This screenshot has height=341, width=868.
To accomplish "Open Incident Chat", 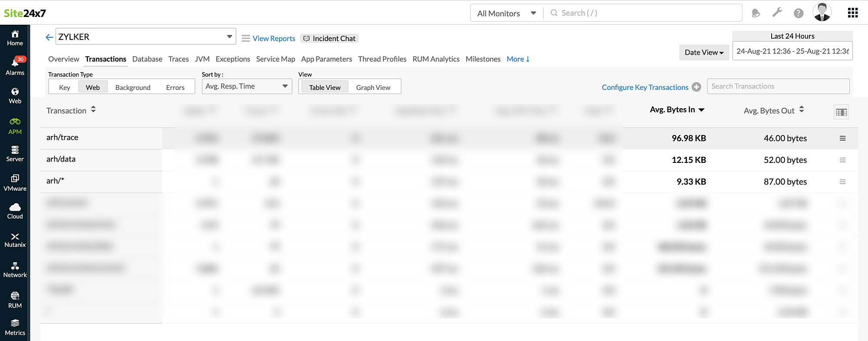I will (329, 39).
